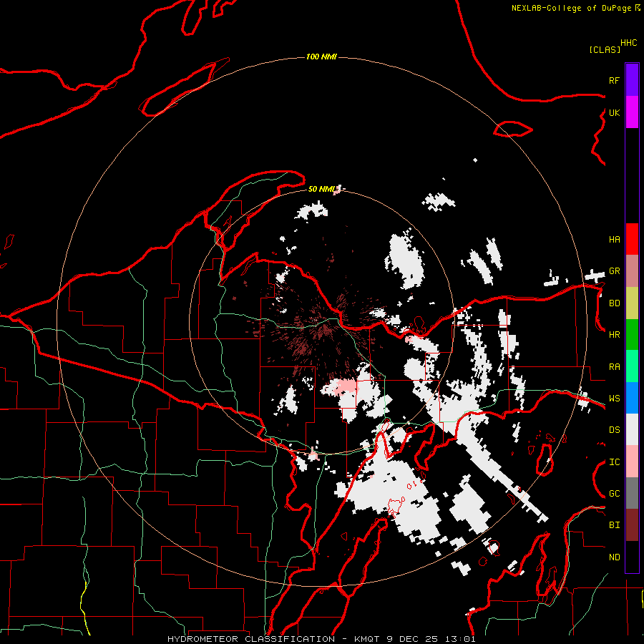Click the KMQT station identifier
Screen dimensions: 644x644
(368, 639)
